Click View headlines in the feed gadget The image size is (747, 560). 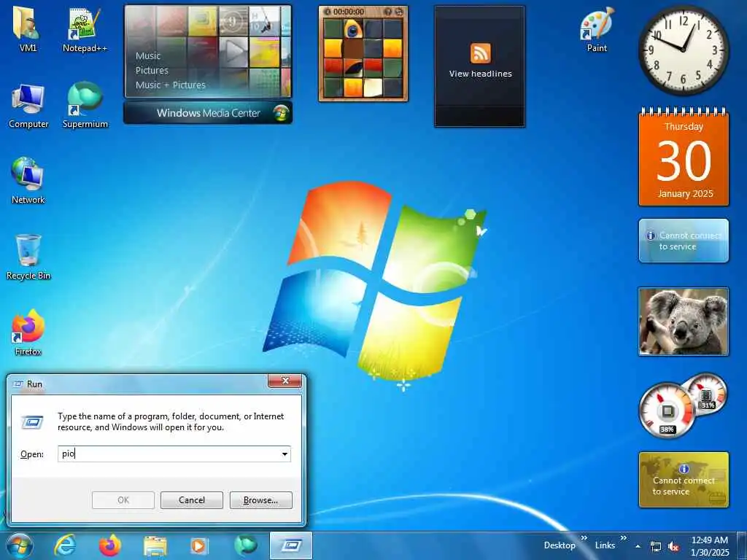coord(480,74)
